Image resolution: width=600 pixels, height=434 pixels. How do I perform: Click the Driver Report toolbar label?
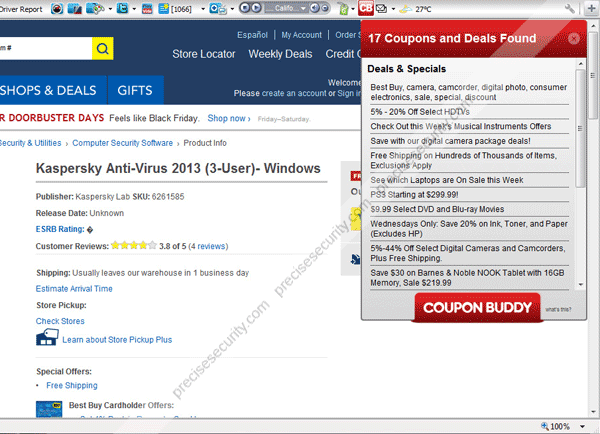click(x=21, y=9)
